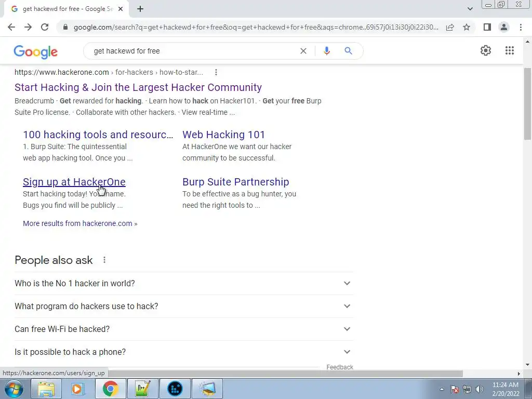This screenshot has width=532, height=399.
Task: Open the volume speaker tray icon
Action: tap(480, 389)
